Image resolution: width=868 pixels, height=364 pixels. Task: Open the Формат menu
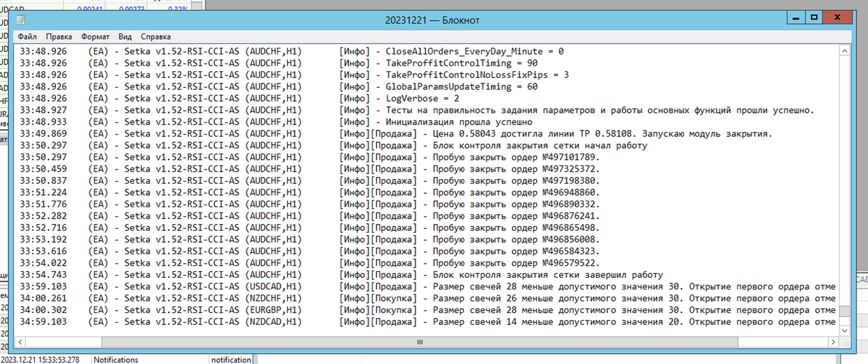pyautogui.click(x=95, y=36)
